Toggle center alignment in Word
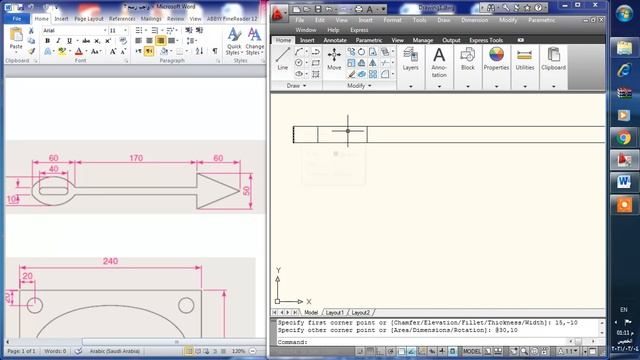 tap(149, 41)
